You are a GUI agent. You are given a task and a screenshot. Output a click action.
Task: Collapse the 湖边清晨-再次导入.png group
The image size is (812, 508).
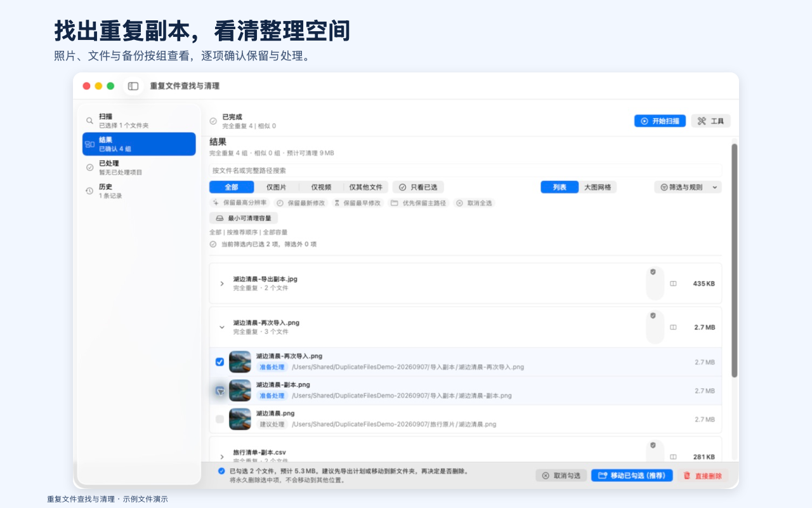(x=222, y=328)
